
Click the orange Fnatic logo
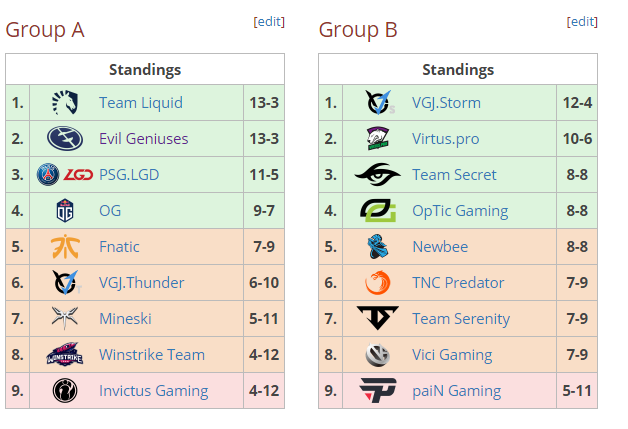coord(65,247)
